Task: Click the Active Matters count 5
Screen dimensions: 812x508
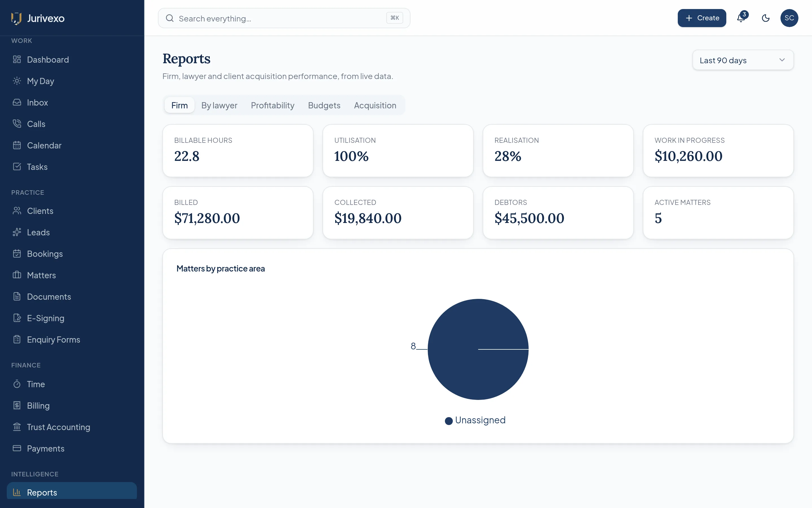Action: click(658, 218)
